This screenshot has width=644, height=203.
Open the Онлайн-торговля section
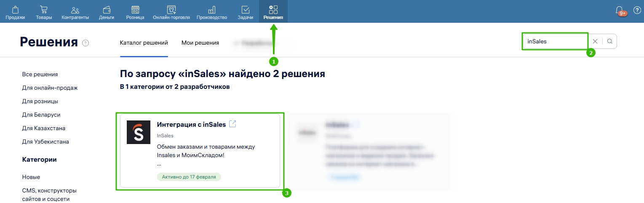click(171, 12)
